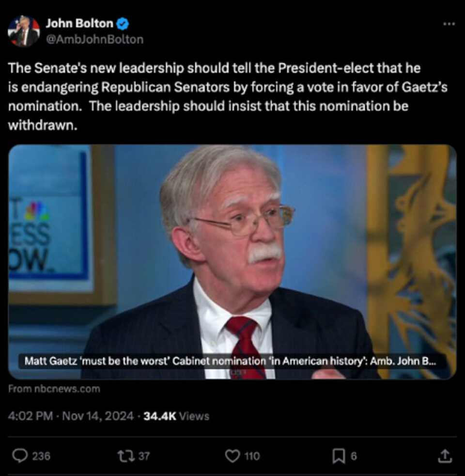Click the blue verified badge
The width and height of the screenshot is (465, 476).
click(x=123, y=24)
